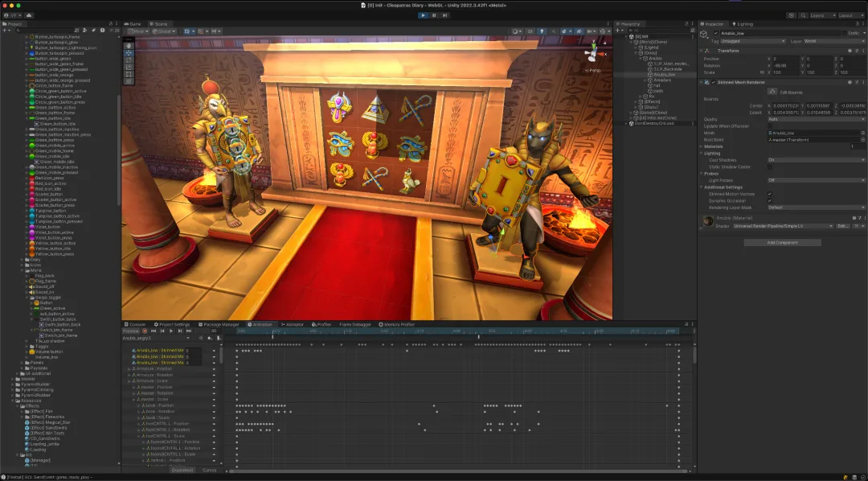The width and height of the screenshot is (868, 481).
Task: Open the Cast Shadows dropdown
Action: tap(816, 159)
